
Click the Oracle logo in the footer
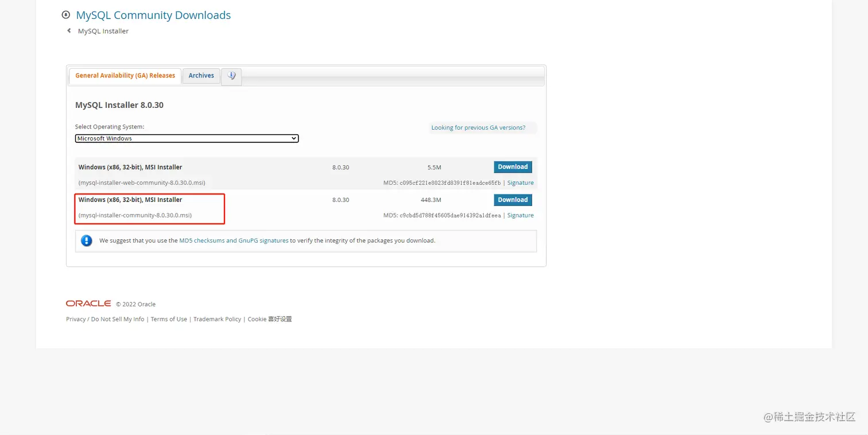[88, 304]
